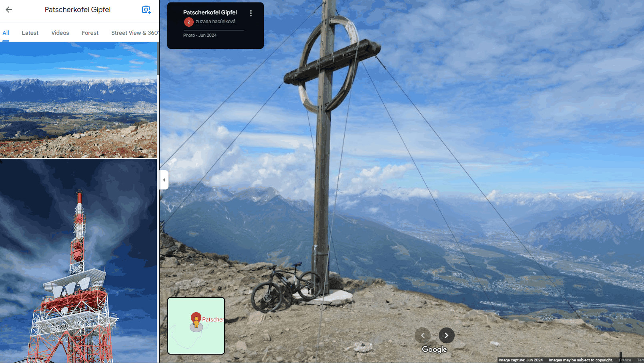Go back using the left arrow icon

tap(9, 10)
